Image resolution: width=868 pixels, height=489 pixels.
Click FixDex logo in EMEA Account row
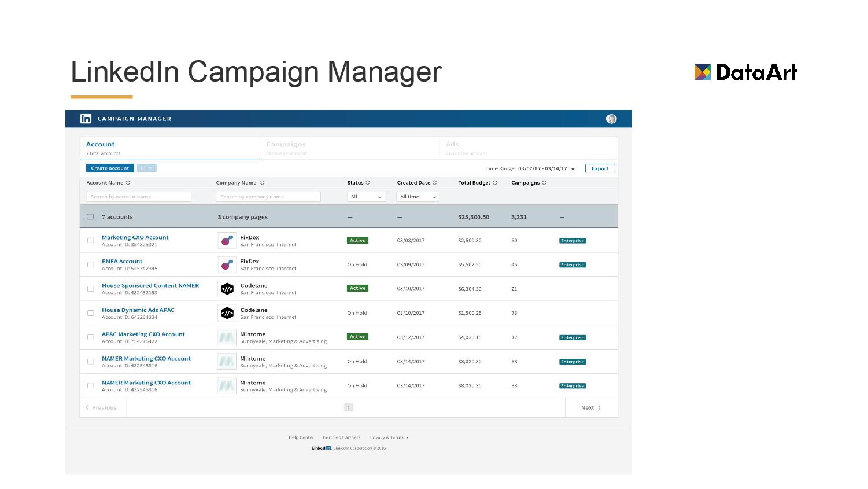point(227,264)
